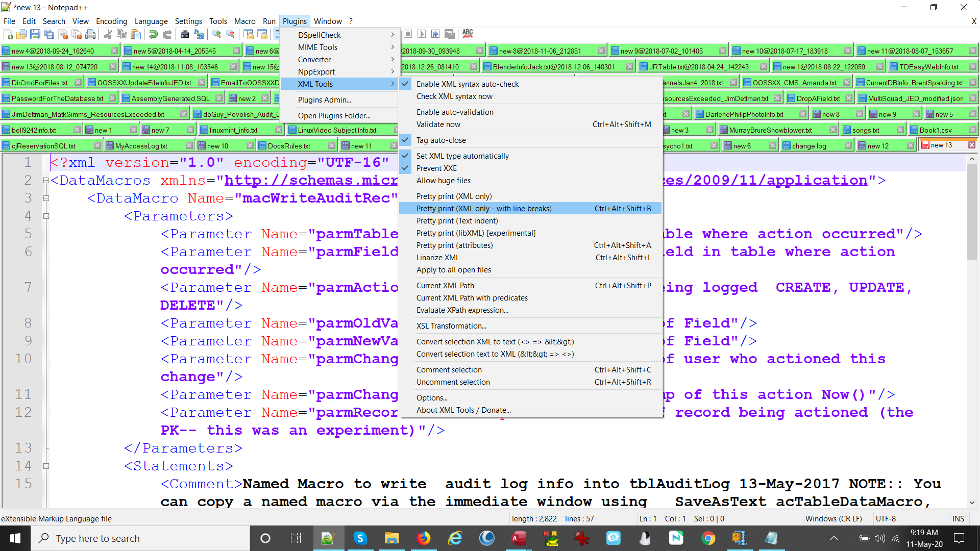Open Plugins Admin from the menu
Viewport: 980px width, 551px height.
pos(324,100)
